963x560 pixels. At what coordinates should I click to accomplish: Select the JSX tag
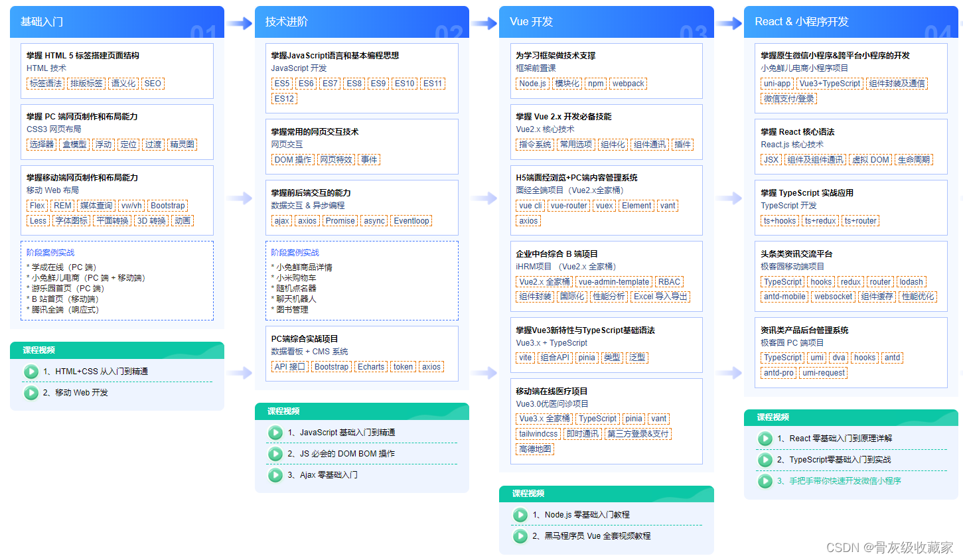pos(771,160)
